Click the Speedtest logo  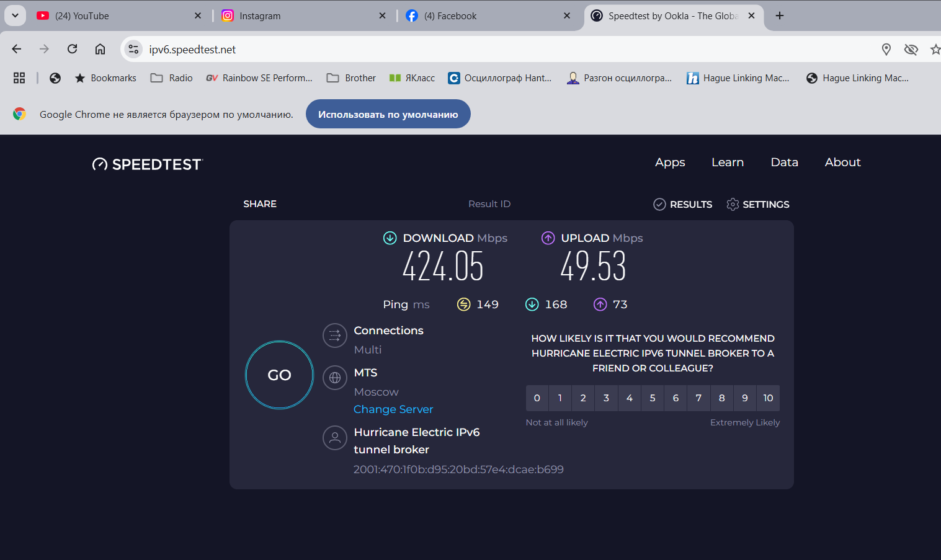click(148, 164)
